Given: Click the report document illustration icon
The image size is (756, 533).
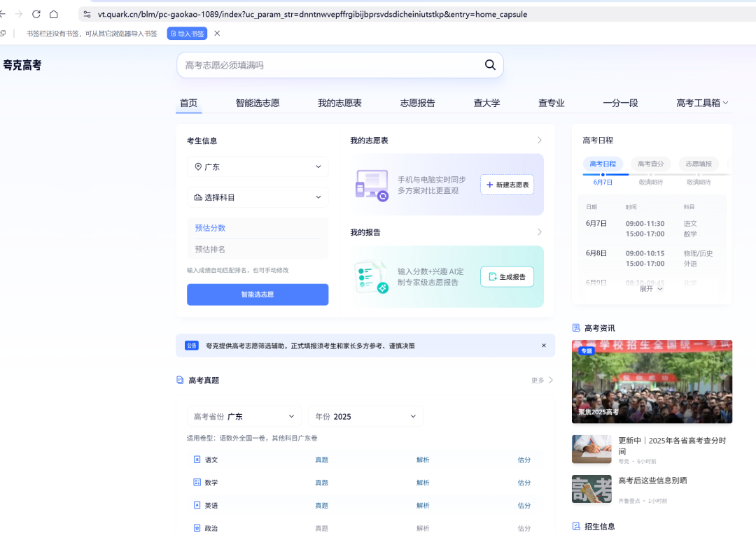Looking at the screenshot, I should coord(372,277).
